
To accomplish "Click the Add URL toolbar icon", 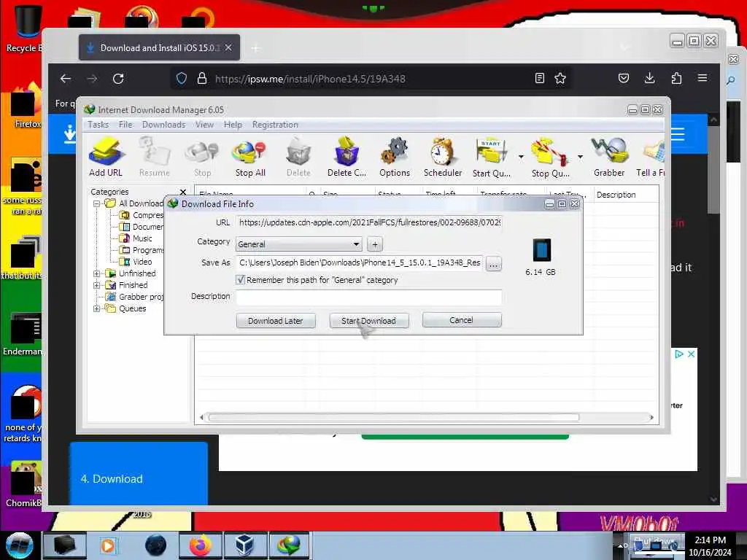I will click(x=106, y=157).
